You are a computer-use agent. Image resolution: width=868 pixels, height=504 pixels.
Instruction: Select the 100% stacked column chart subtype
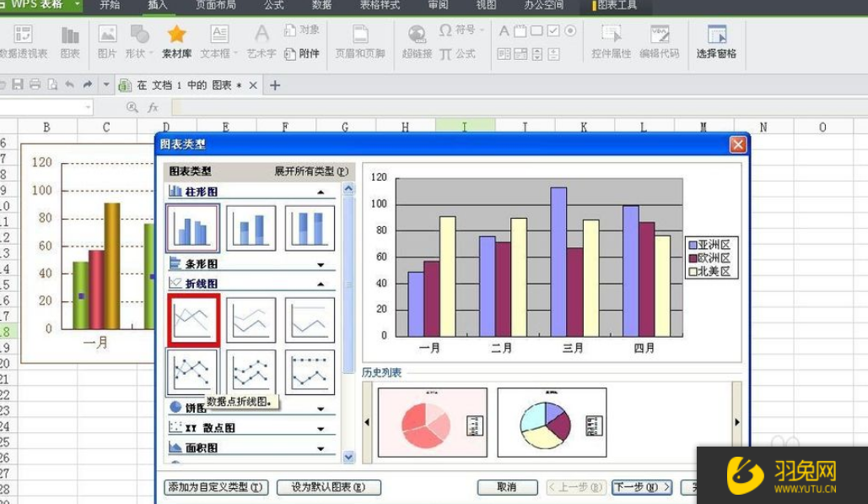[310, 228]
